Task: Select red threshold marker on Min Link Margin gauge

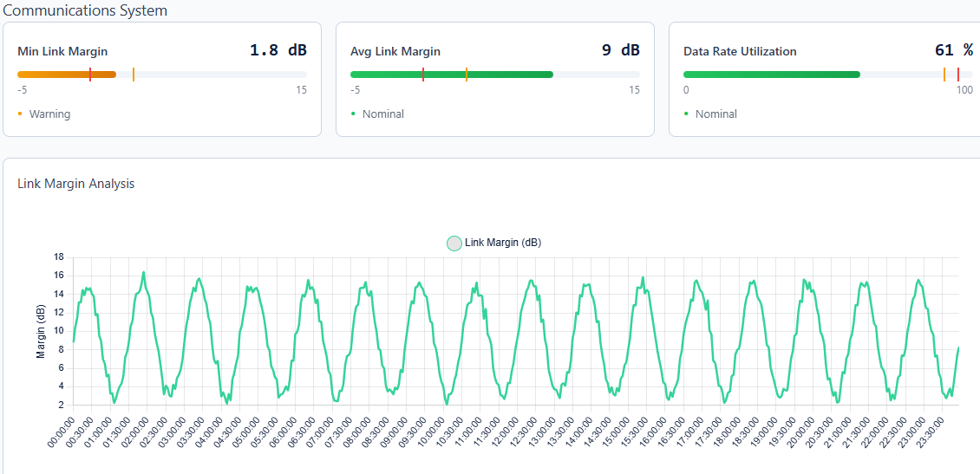Action: (x=90, y=75)
